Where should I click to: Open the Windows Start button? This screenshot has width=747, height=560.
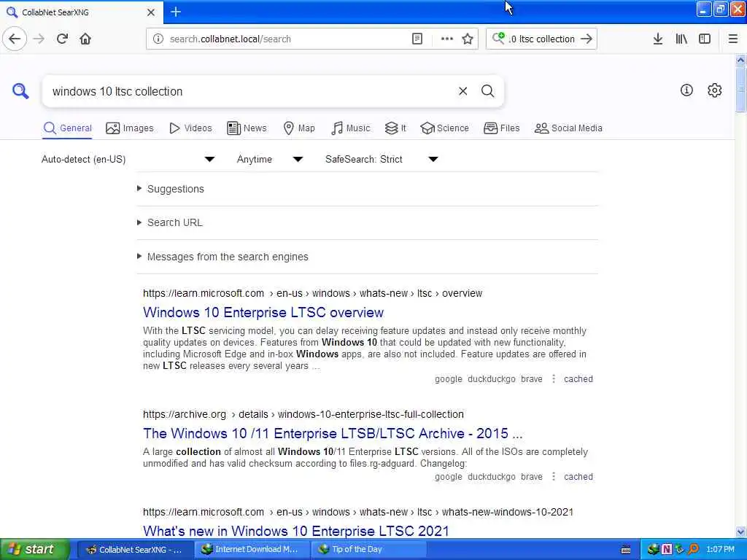[35, 549]
